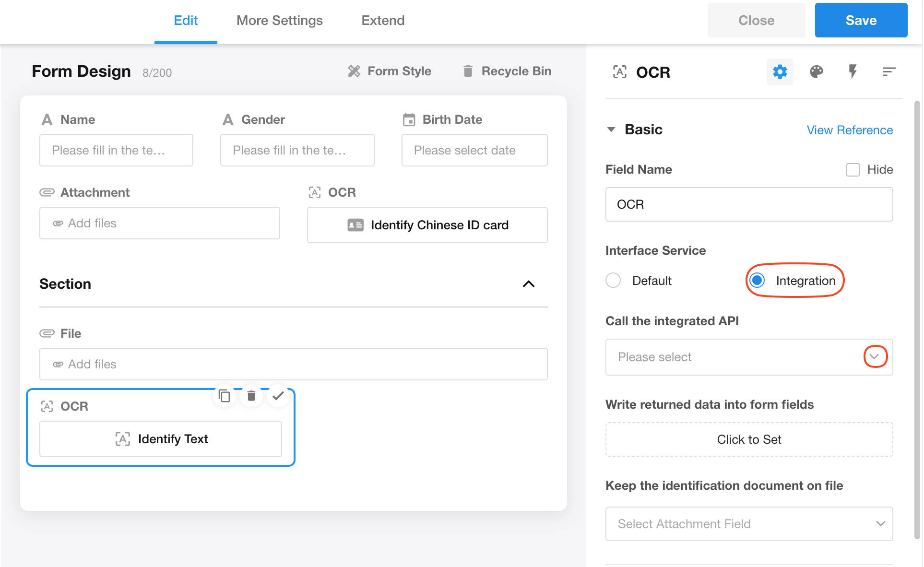Click the Gender text input field
This screenshot has width=924, height=567.
297,150
